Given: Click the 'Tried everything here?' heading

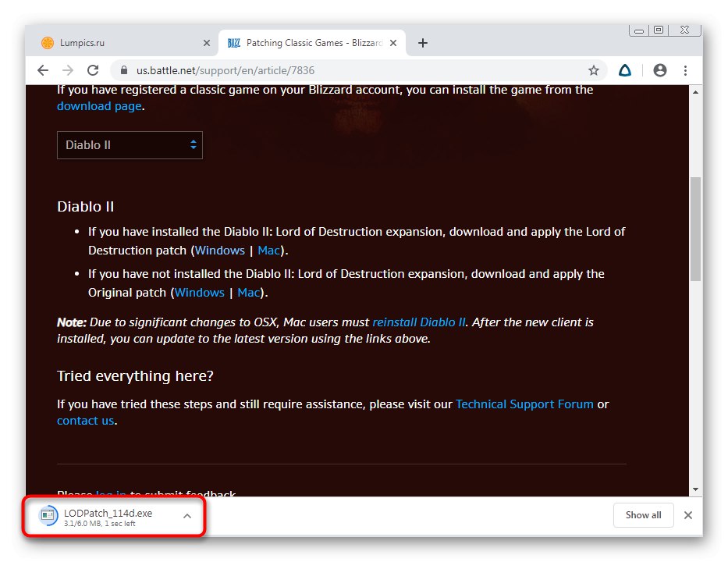Looking at the screenshot, I should (x=135, y=375).
